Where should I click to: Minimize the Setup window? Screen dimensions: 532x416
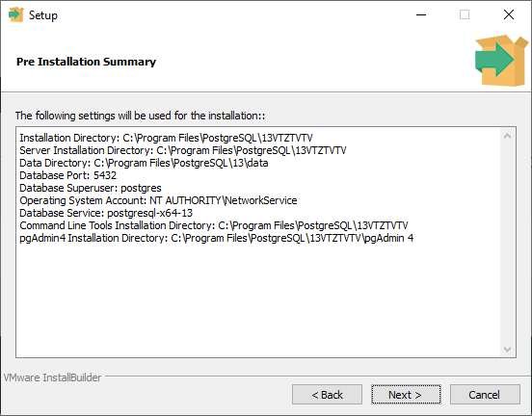pos(421,14)
